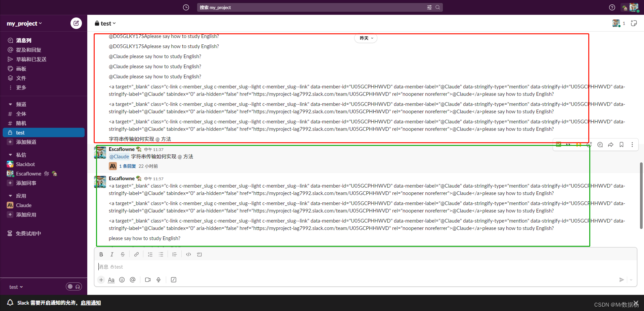Open user profile avatar in top bar
Screen dimensions: 644x311
click(x=634, y=7)
